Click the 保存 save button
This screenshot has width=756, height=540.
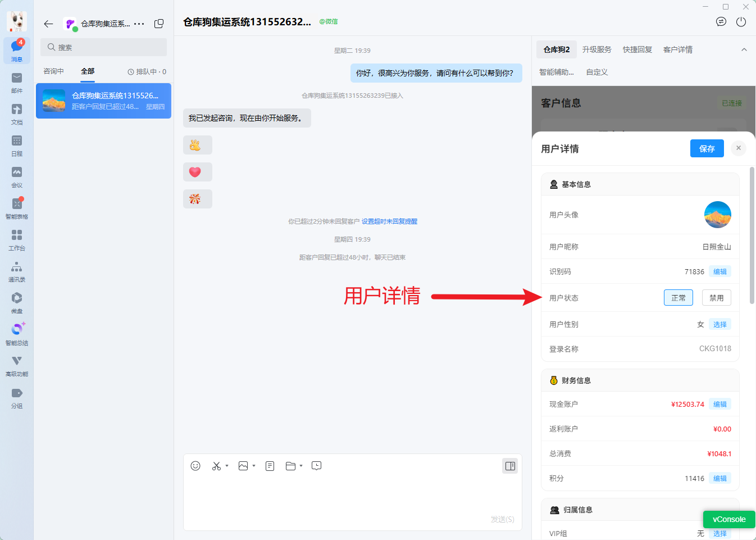pyautogui.click(x=707, y=148)
